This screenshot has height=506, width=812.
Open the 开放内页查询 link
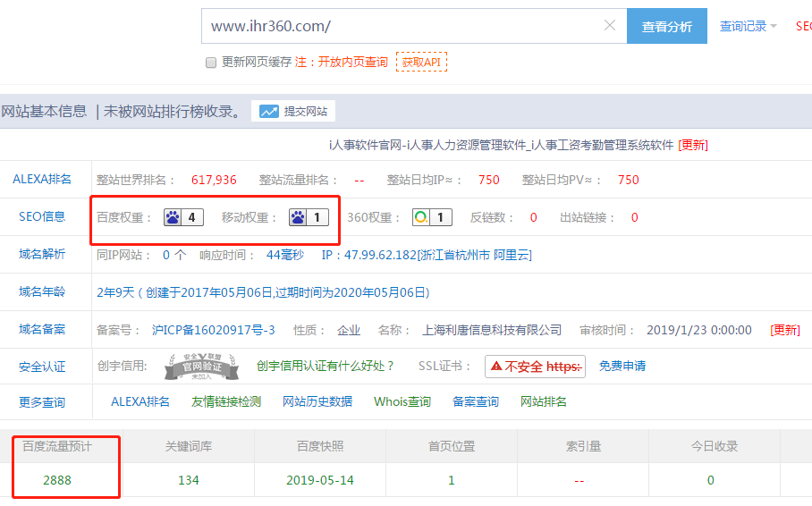(352, 63)
